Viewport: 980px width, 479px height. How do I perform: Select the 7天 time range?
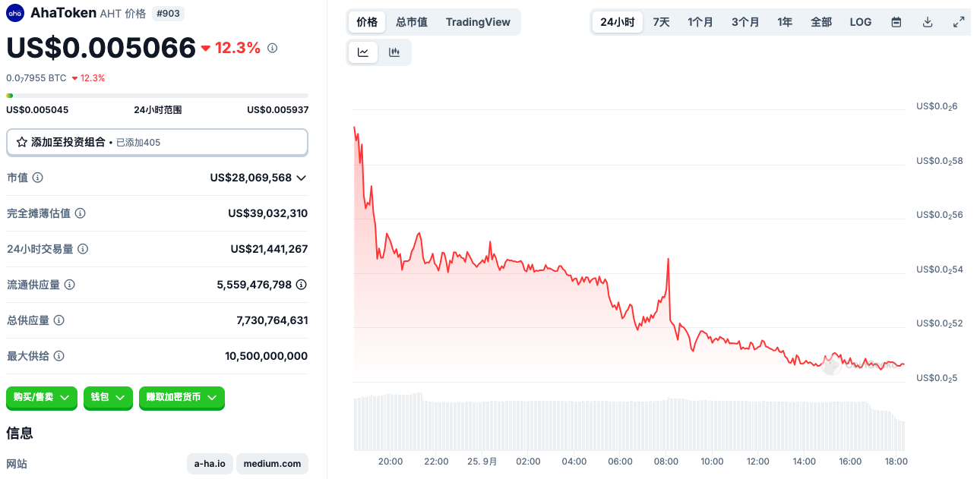tap(661, 22)
